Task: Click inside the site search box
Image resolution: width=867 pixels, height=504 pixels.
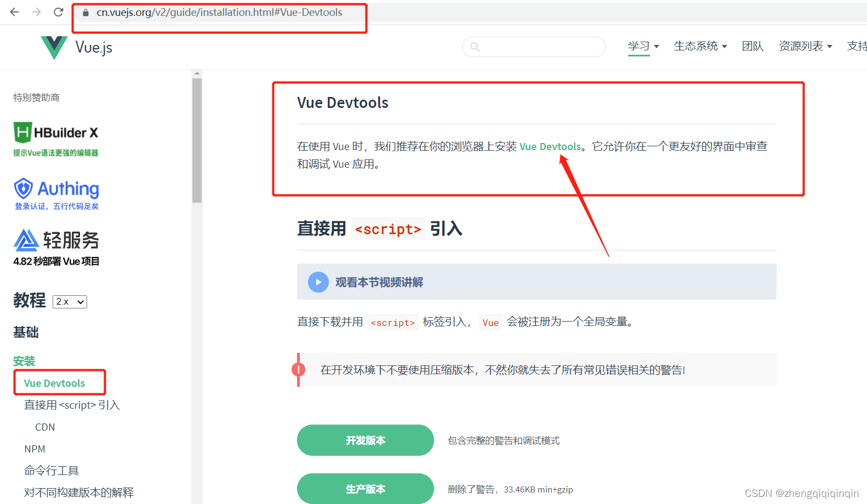Action: [534, 47]
